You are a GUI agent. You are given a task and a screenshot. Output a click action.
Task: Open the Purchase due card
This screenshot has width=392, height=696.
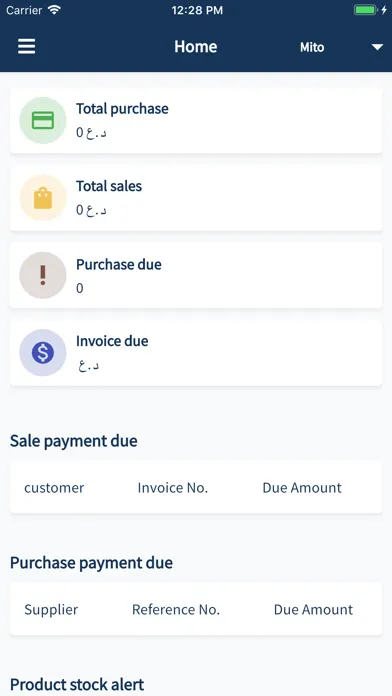click(x=196, y=275)
